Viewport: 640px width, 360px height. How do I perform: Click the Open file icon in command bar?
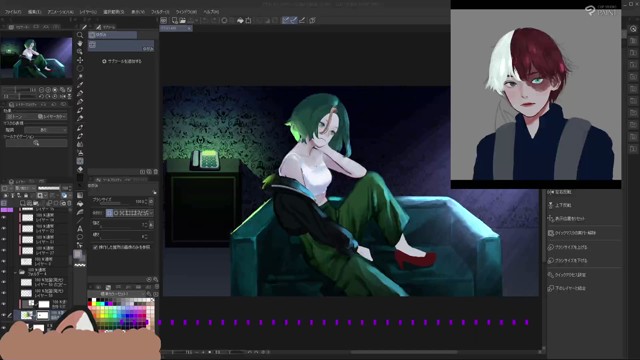[x=182, y=20]
